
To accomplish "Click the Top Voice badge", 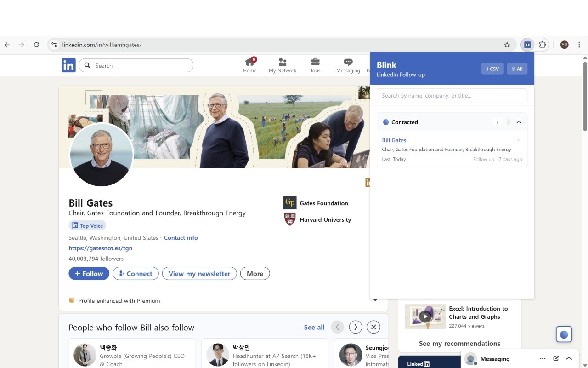I will pyautogui.click(x=87, y=225).
